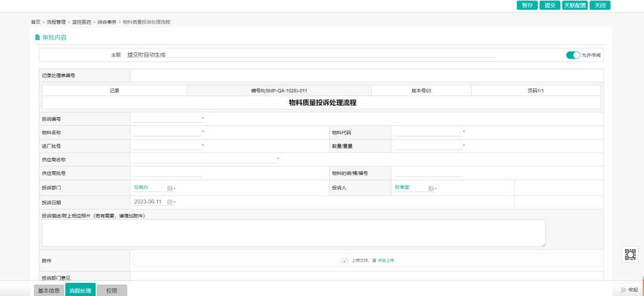This screenshot has height=296, width=644.
Task: Switch to the 权限 tab
Action: point(112,290)
